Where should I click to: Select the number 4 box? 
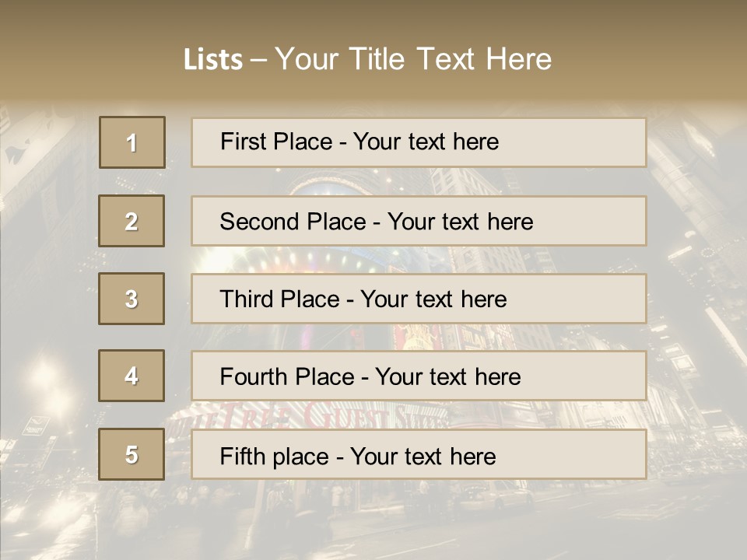[x=132, y=376]
